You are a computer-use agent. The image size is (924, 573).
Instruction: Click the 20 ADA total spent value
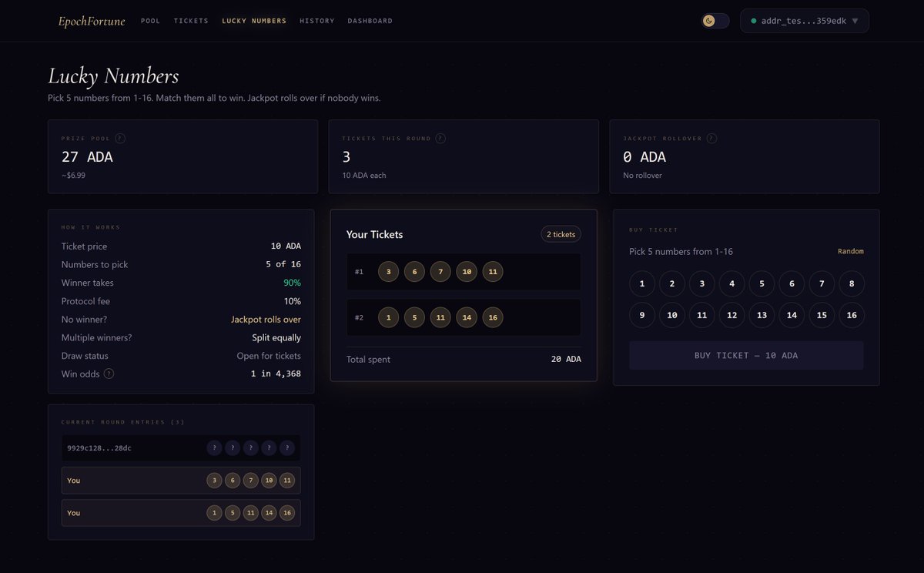point(566,359)
